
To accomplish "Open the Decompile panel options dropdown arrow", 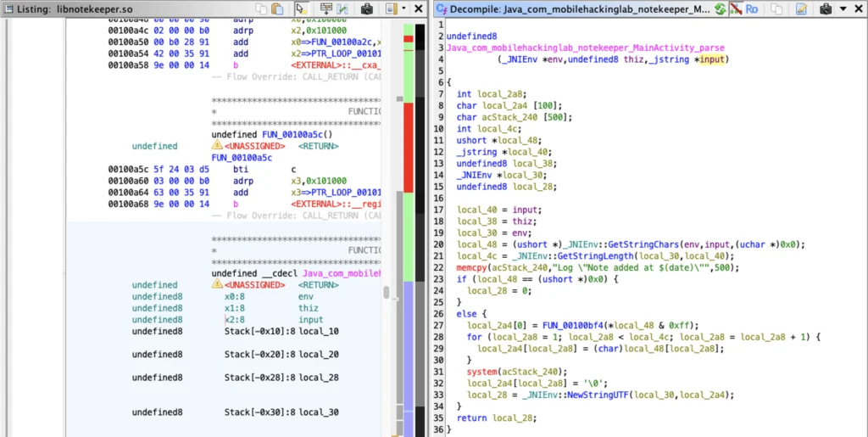I will point(843,8).
